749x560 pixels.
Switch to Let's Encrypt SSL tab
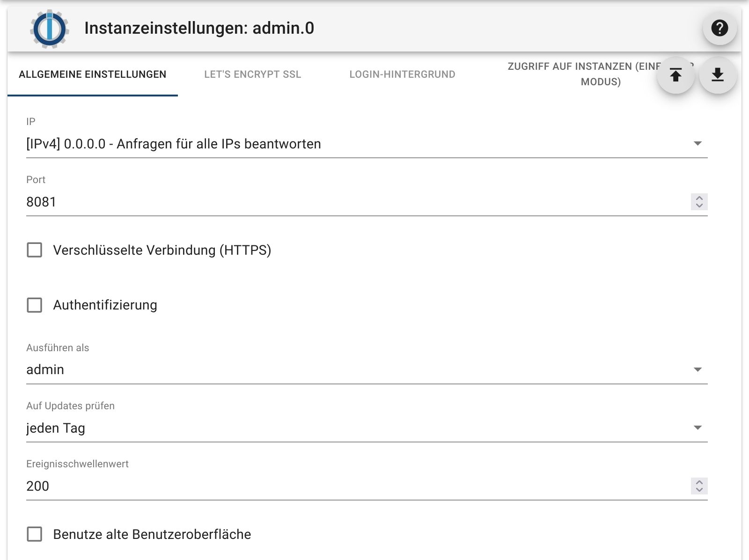[x=252, y=74]
